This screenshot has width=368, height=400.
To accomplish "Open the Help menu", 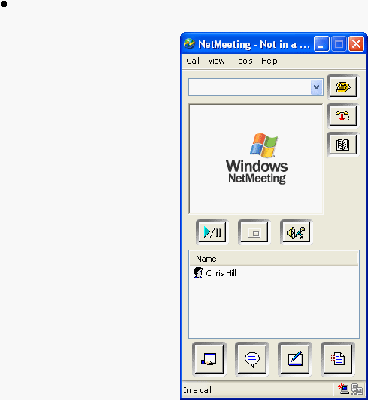I will (x=269, y=61).
